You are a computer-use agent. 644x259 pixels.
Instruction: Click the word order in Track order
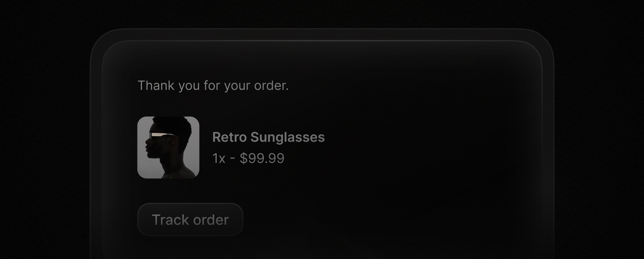[211, 220]
